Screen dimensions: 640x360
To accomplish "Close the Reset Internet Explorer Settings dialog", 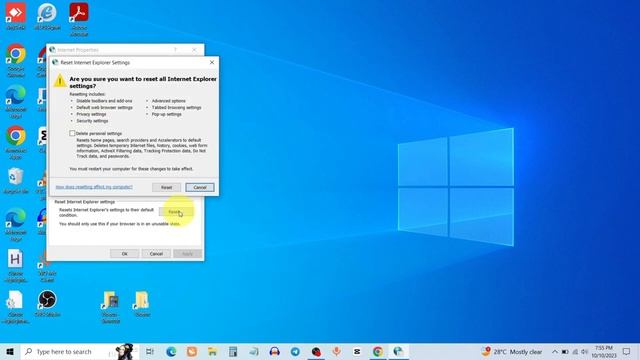I will pos(211,62).
